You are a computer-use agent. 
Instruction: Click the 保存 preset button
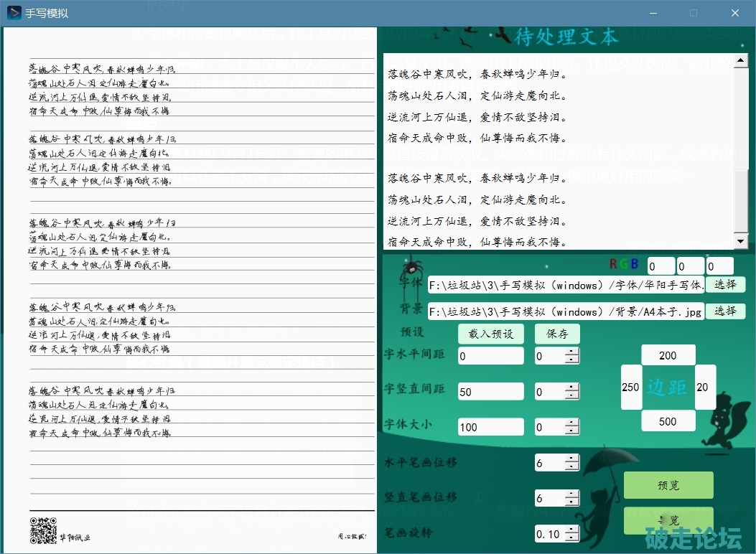tap(557, 334)
